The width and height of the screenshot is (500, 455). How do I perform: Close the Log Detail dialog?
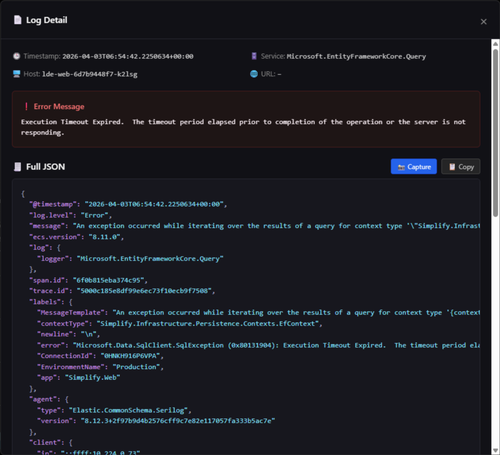coord(483,22)
